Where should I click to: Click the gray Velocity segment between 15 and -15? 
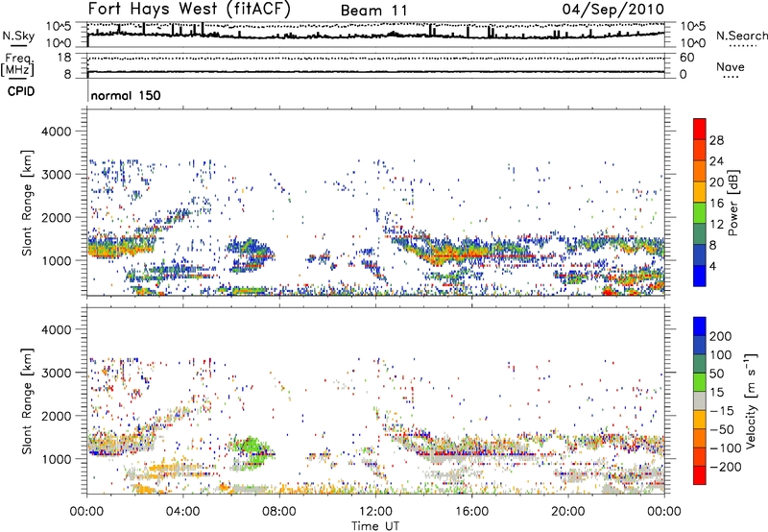coord(700,400)
